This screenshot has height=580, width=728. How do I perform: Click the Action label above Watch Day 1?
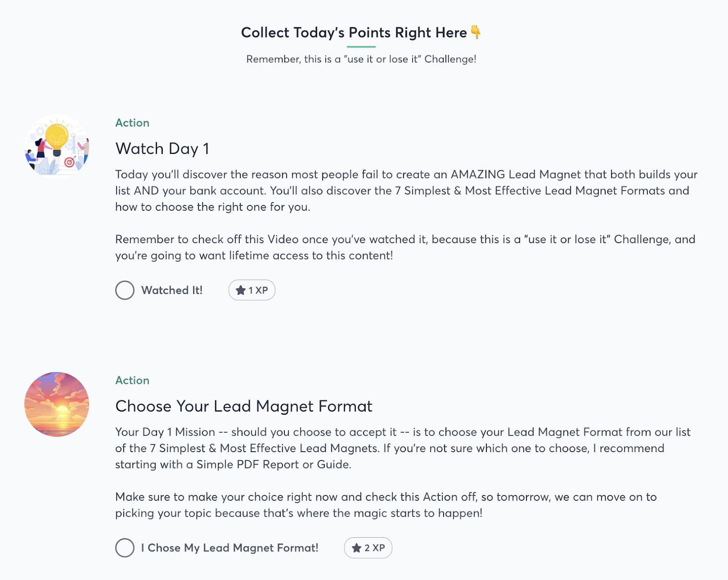point(132,123)
